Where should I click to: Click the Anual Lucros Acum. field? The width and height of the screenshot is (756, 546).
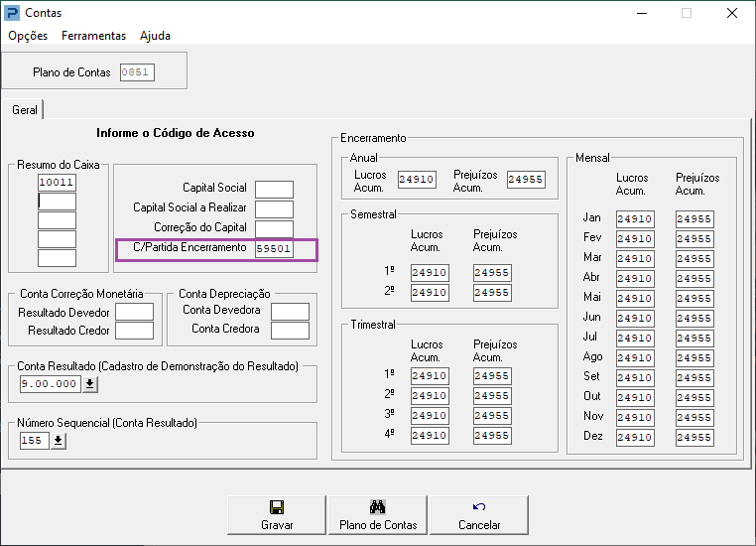pyautogui.click(x=416, y=180)
